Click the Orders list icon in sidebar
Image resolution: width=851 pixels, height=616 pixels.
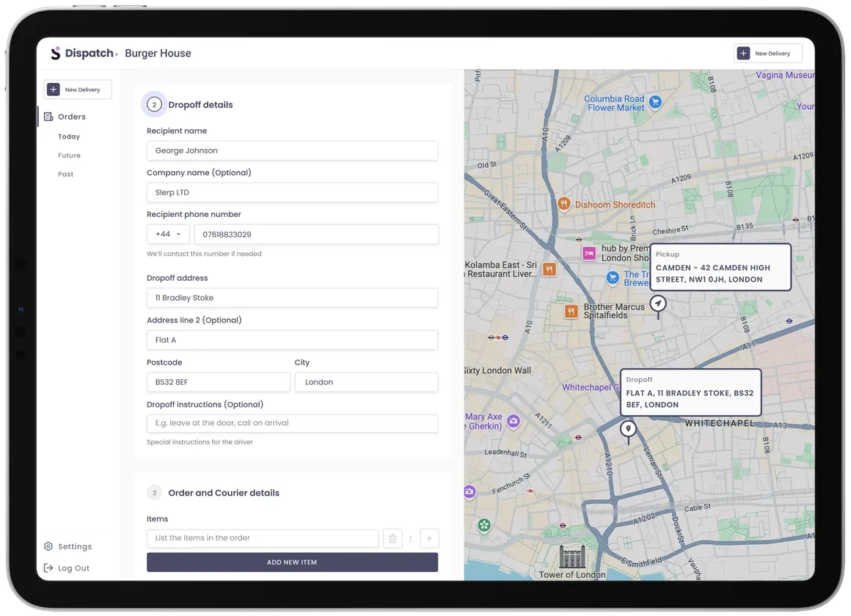pos(48,117)
